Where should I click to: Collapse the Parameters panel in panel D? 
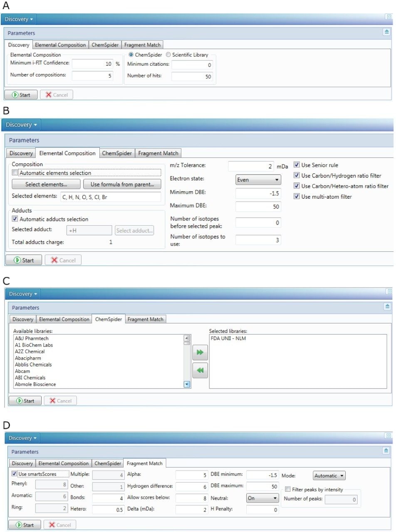click(x=386, y=450)
